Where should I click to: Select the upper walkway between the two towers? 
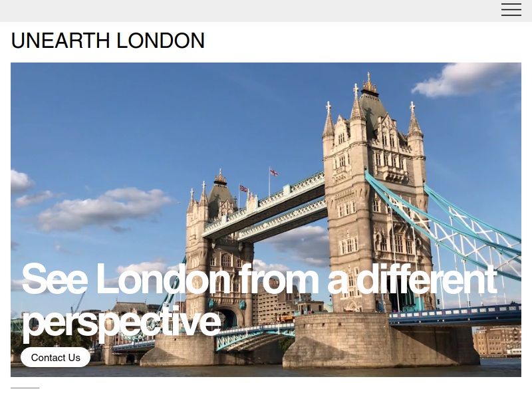click(x=265, y=203)
